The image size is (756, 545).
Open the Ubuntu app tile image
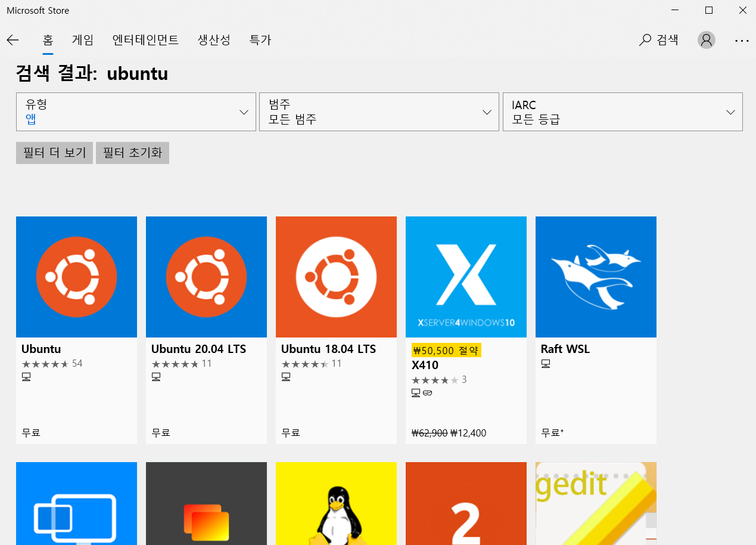[76, 277]
